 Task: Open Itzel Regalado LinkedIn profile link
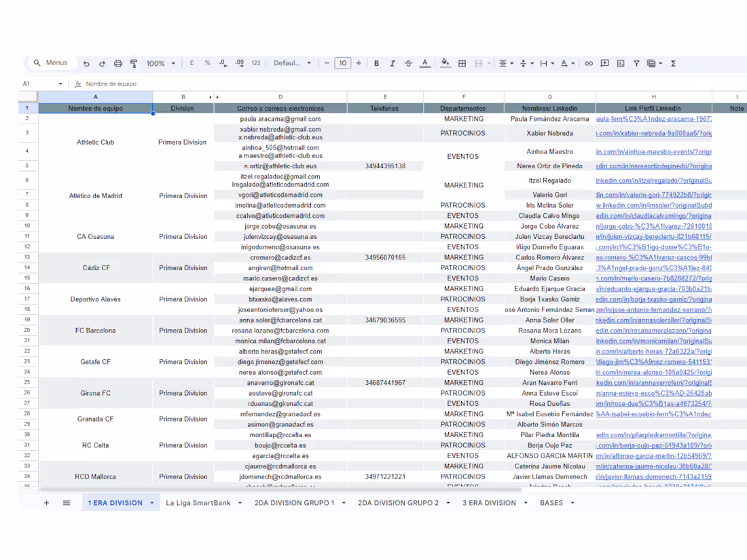click(653, 181)
